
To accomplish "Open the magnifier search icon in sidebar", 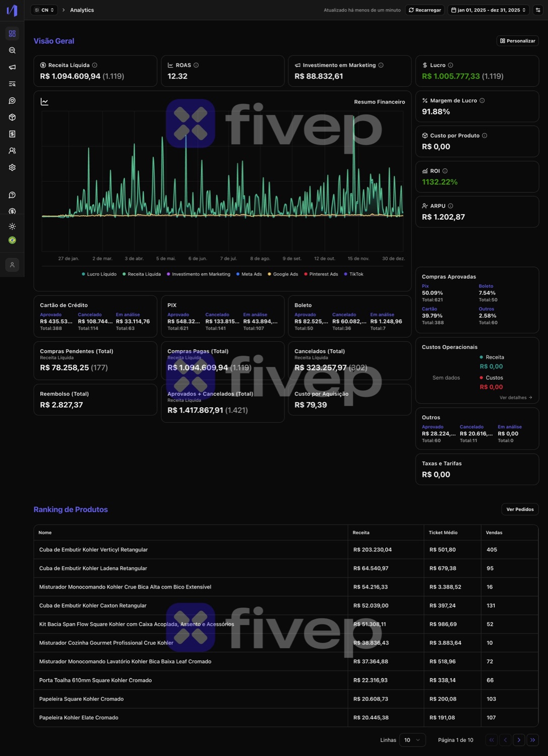I will (12, 50).
